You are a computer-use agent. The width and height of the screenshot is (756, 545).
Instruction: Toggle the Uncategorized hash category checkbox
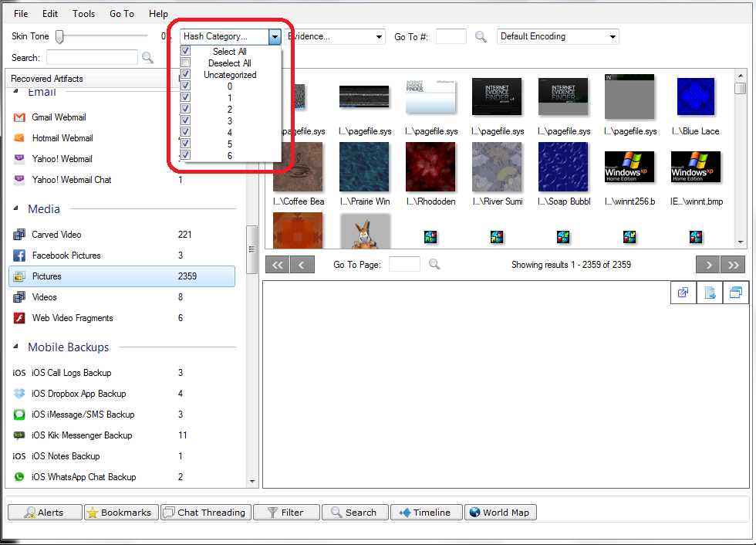pyautogui.click(x=185, y=75)
